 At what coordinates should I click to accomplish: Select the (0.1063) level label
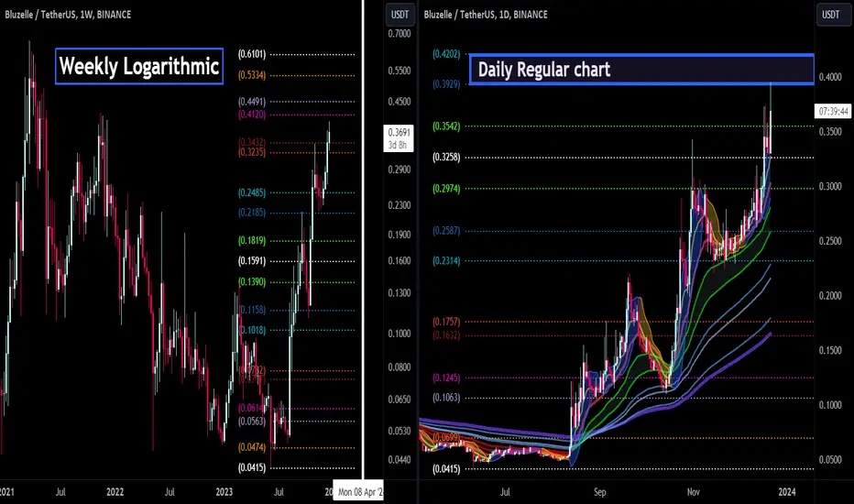446,397
